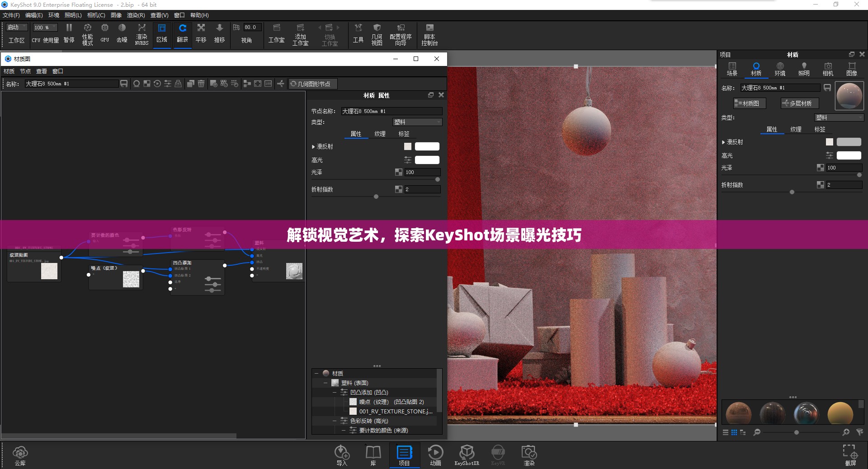Open the 渲染(R) menu
The height and width of the screenshot is (469, 868).
point(136,15)
